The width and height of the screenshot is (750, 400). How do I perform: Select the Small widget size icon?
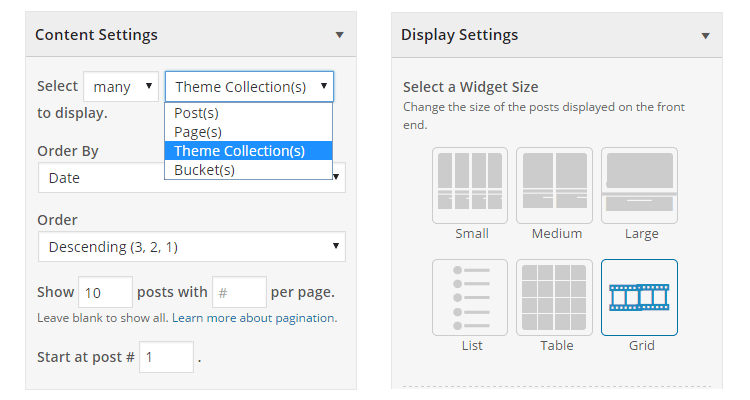tap(470, 185)
